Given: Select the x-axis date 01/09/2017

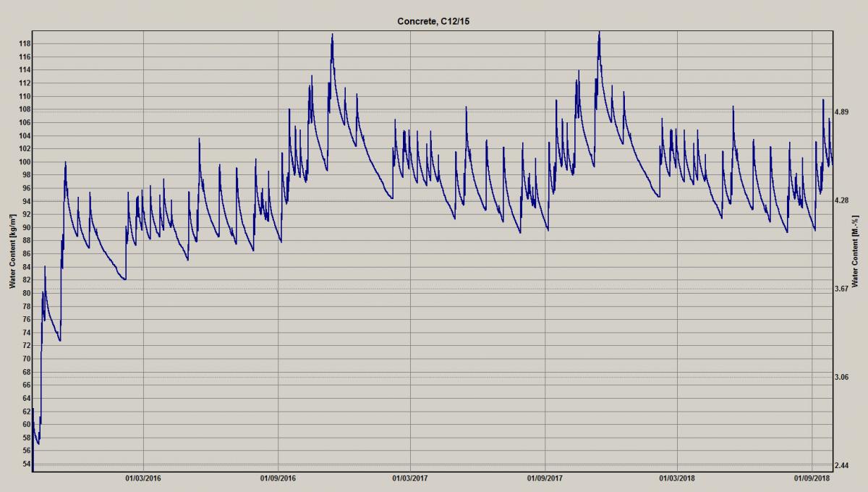Looking at the screenshot, I should pyautogui.click(x=545, y=478).
